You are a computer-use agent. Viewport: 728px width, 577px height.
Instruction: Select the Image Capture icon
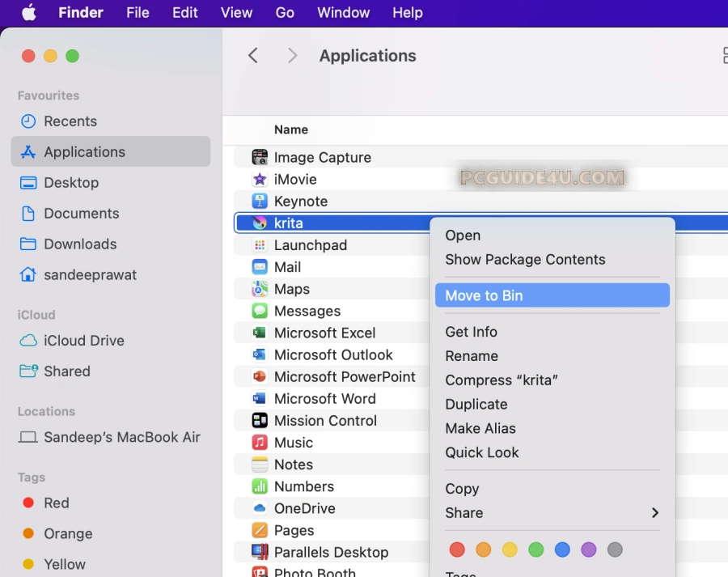coord(260,158)
